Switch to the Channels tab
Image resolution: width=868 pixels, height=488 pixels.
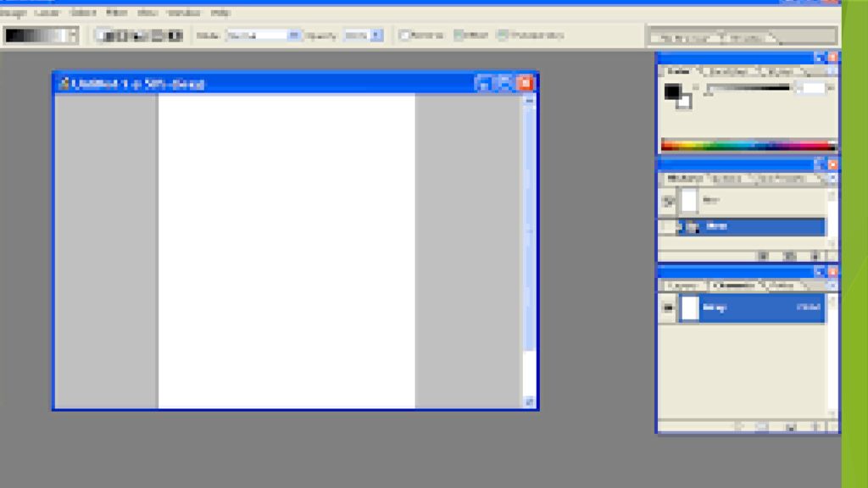[x=734, y=286]
